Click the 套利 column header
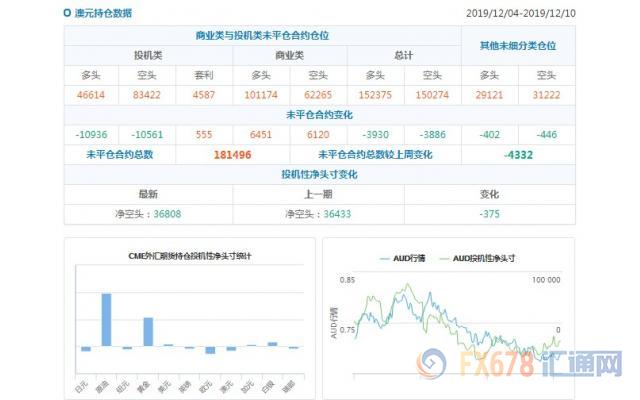 (204, 75)
